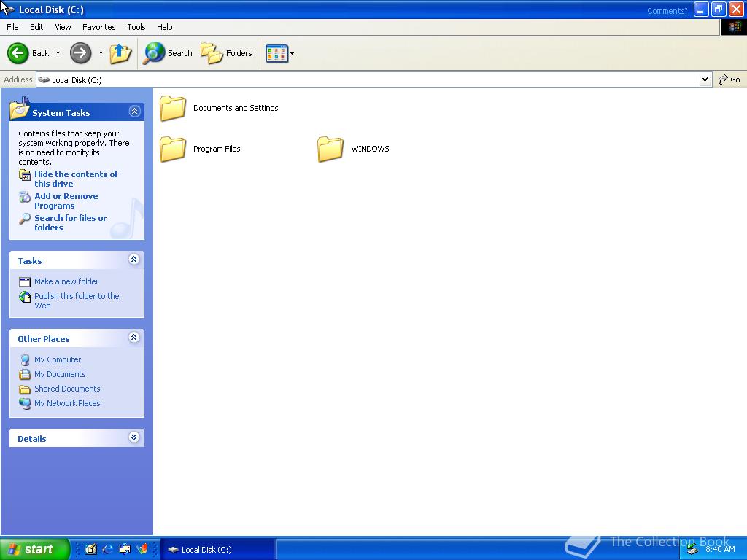Click the My Documents icon in sidebar
Viewport: 747px width, 560px height.
click(x=25, y=374)
